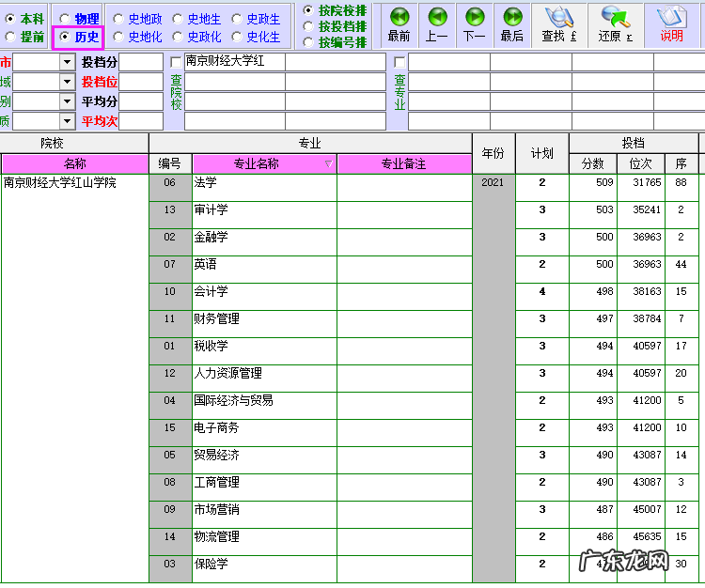
Task: Go to previous record with 上一 button
Action: (437, 25)
